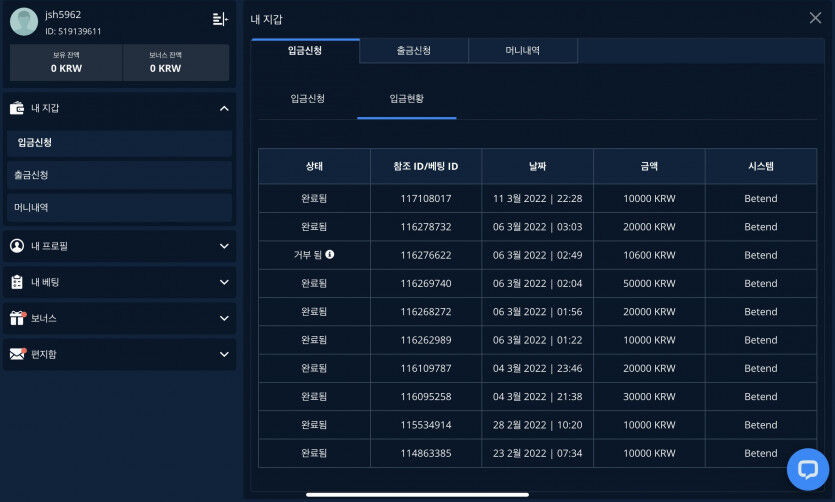The width and height of the screenshot is (835, 502).
Task: Collapse the 내 지갑 section chevron
Action: pyautogui.click(x=224, y=109)
